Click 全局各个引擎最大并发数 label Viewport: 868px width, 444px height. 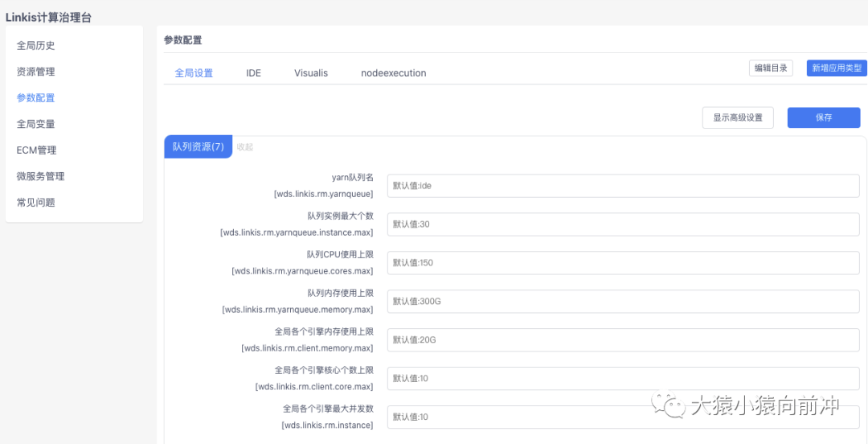pyautogui.click(x=328, y=409)
